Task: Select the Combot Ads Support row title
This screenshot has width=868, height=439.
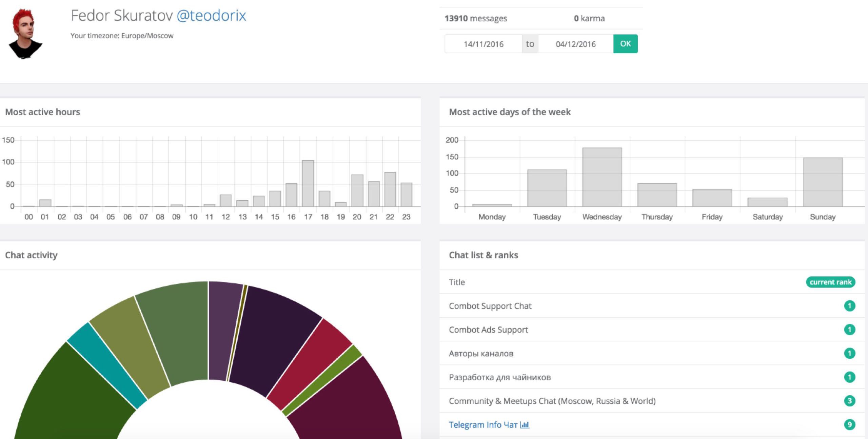Action: (x=488, y=330)
